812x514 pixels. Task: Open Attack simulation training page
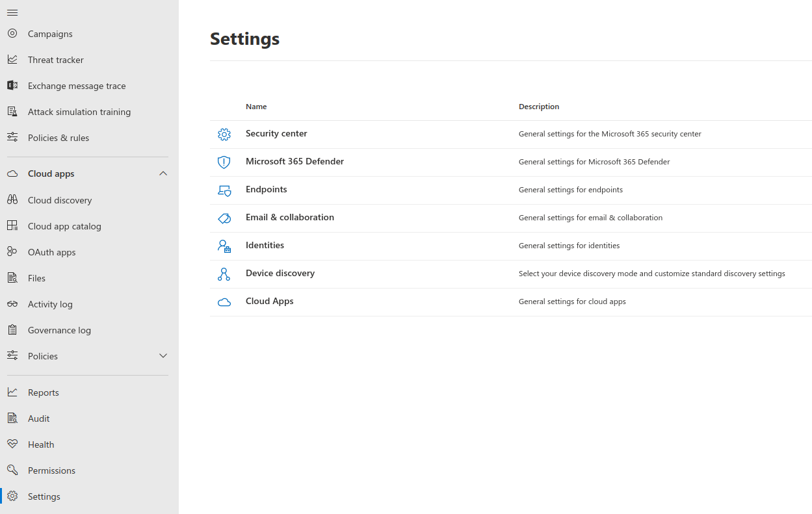click(79, 112)
